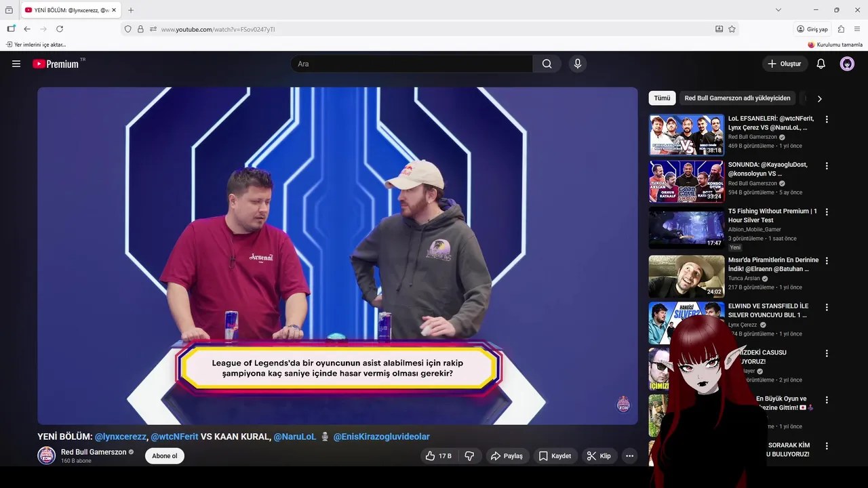
Task: Open LoL EFSANELERİ video thumbnail
Action: (686, 135)
